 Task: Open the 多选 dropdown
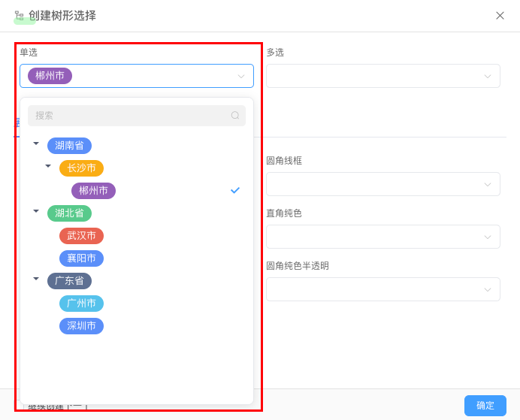[x=382, y=76]
